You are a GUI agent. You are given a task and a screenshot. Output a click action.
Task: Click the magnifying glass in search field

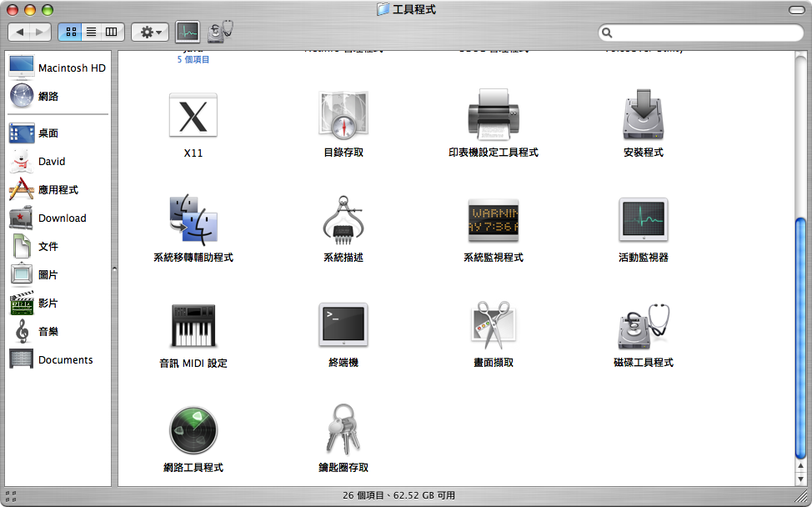pyautogui.click(x=608, y=33)
